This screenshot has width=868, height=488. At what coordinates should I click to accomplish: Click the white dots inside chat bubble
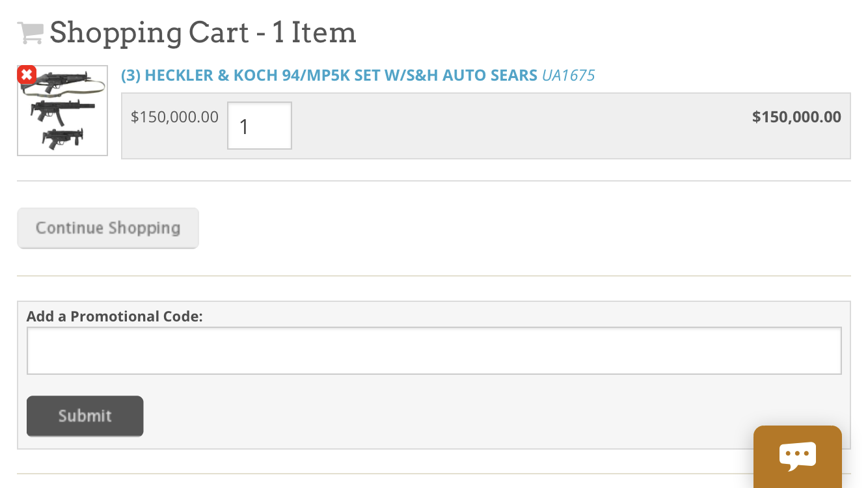(797, 454)
